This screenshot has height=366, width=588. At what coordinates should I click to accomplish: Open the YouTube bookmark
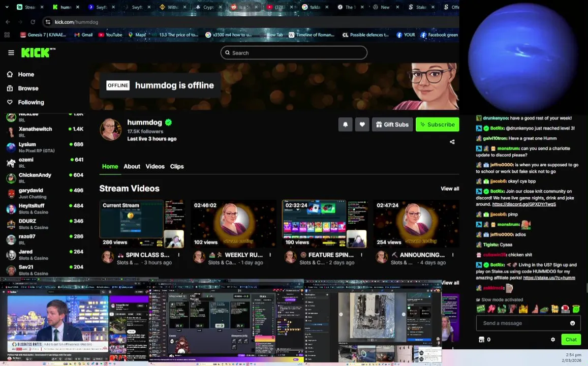(x=110, y=35)
